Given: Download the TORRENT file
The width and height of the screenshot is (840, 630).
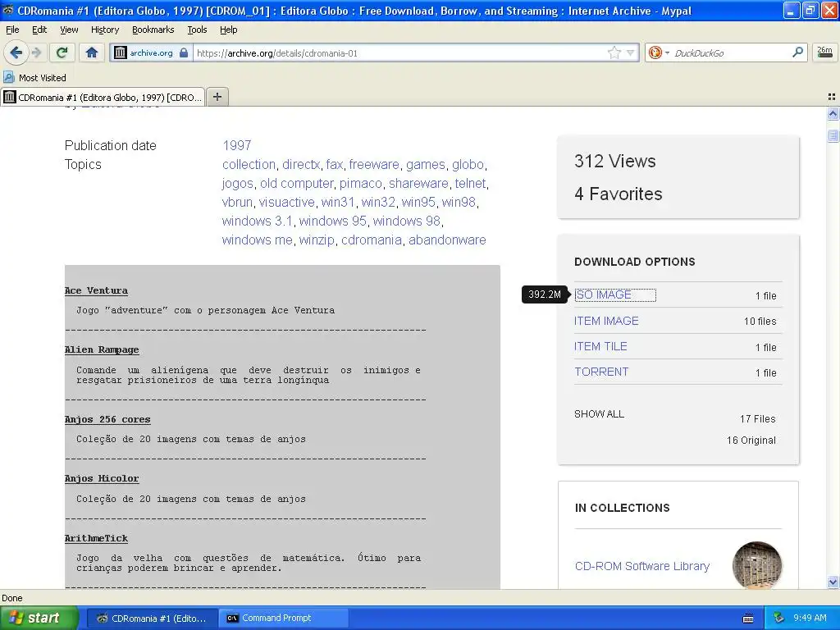Looking at the screenshot, I should tap(601, 372).
